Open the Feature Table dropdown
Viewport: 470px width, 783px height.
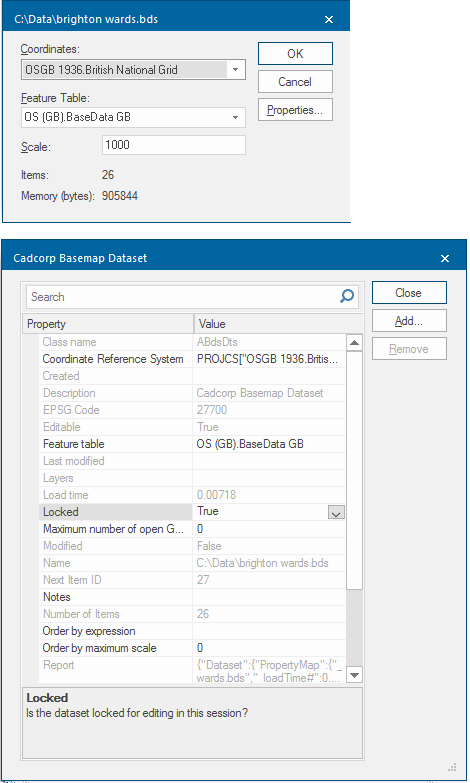[x=235, y=117]
